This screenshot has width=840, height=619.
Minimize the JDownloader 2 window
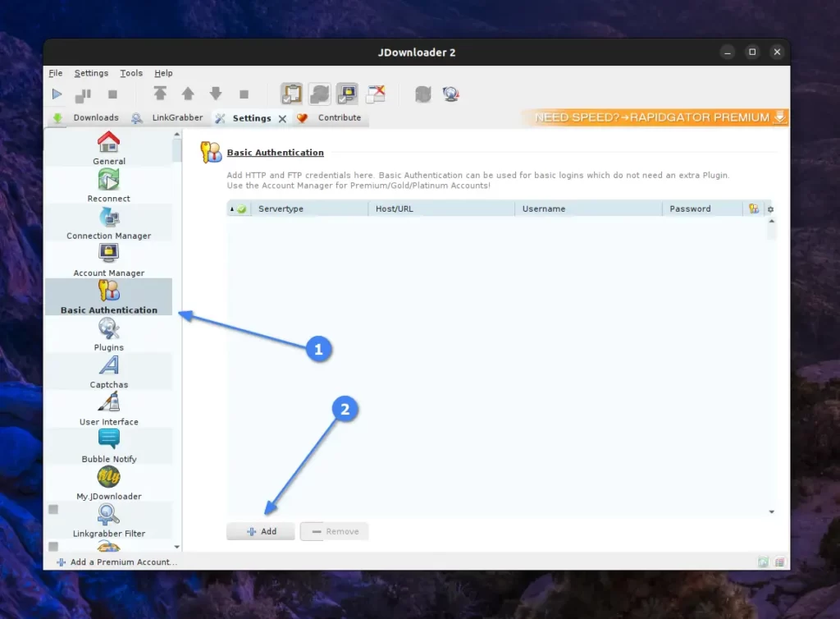(x=728, y=52)
